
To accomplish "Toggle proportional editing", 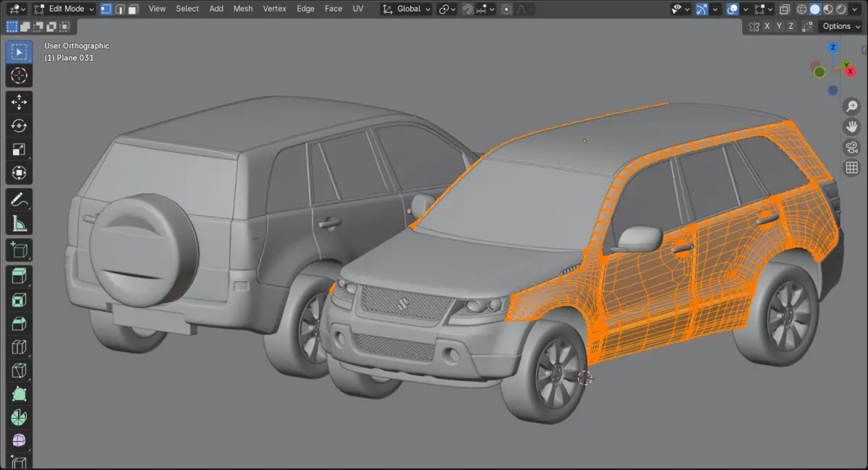I will [x=506, y=9].
